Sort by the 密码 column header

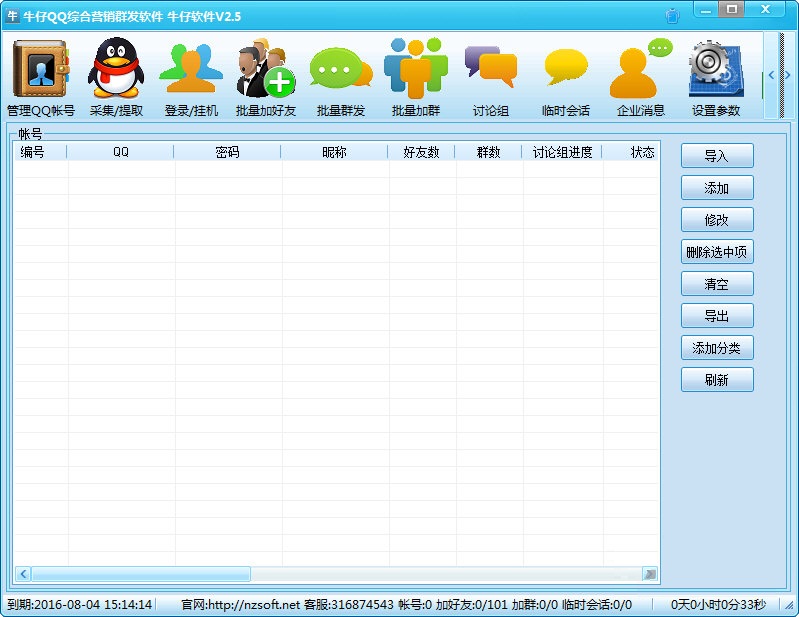(x=227, y=152)
